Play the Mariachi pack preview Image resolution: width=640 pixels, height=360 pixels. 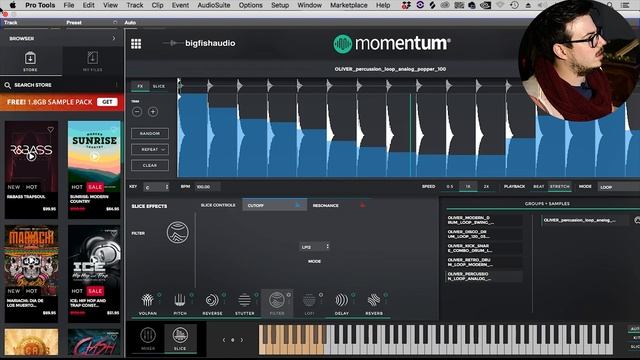coord(31,260)
